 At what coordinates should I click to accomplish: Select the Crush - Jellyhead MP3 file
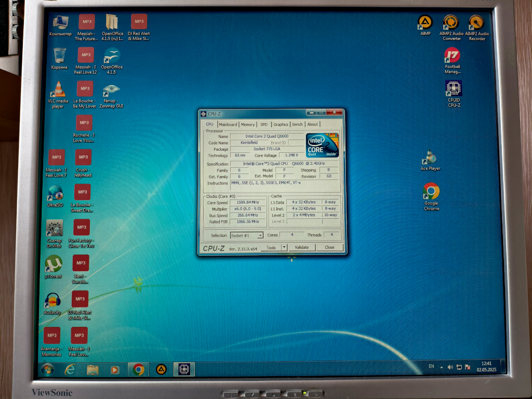[83, 164]
